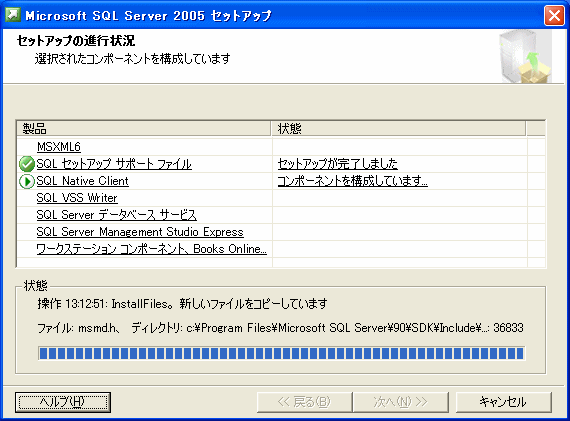This screenshot has height=421, width=570.
Task: Open ワークステーション コンポーネント、Books Online link
Action: pos(152,249)
